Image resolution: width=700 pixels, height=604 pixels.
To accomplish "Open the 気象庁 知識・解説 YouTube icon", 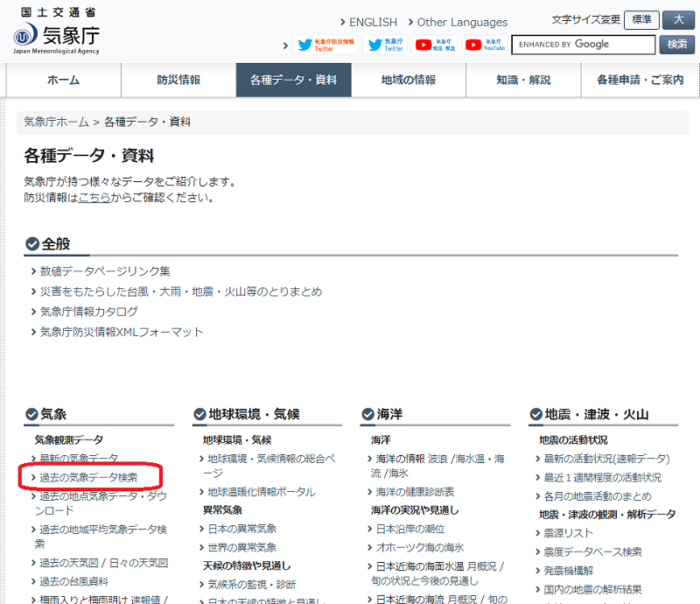I will click(435, 45).
